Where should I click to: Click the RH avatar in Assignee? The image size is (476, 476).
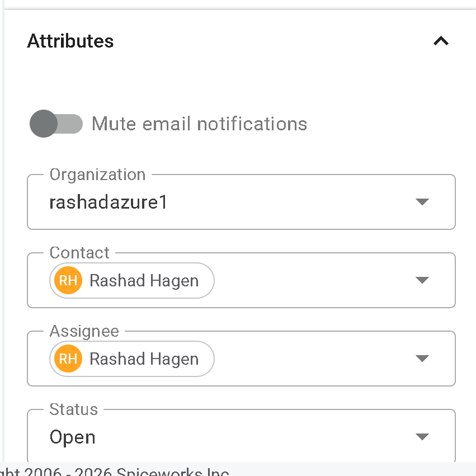(x=68, y=359)
